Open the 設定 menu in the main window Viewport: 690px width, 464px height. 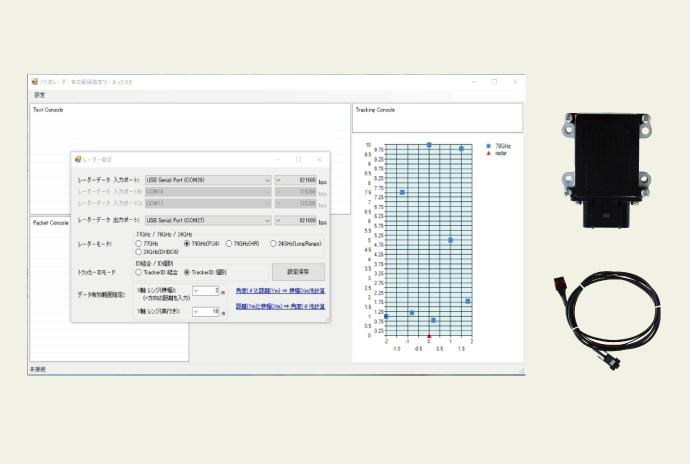pyautogui.click(x=40, y=95)
